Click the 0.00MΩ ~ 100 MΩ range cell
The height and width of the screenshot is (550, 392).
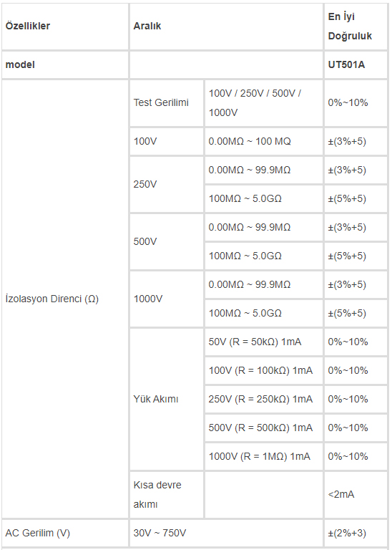pos(264,141)
